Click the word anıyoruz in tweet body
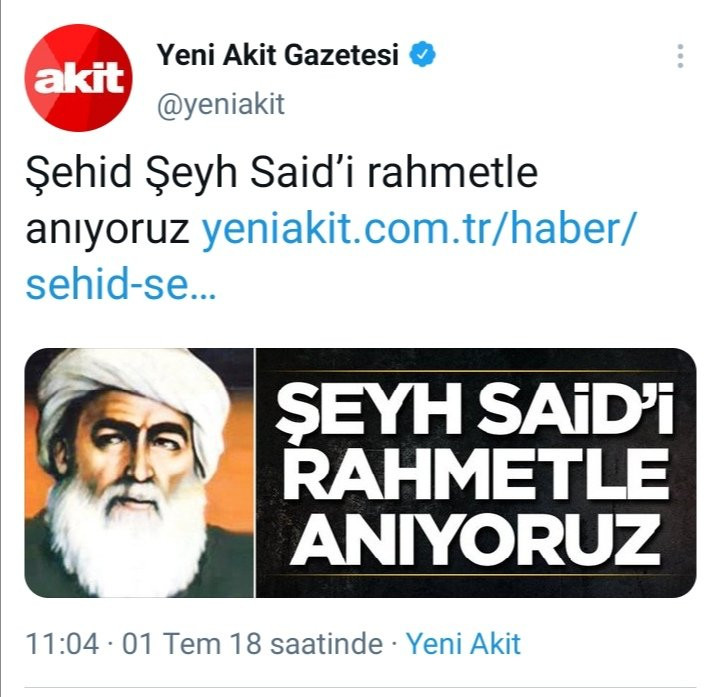720x697 pixels. 107,230
